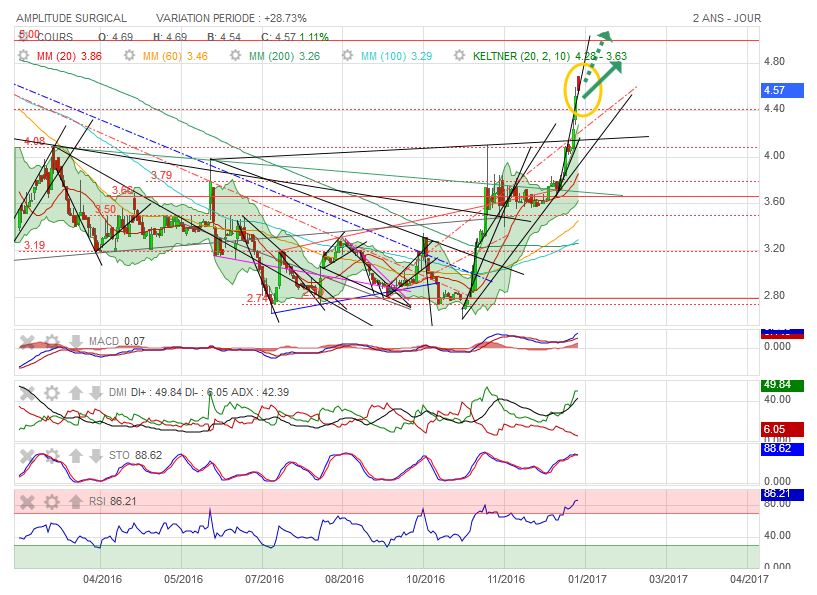This screenshot has height=595, width=817.
Task: Click the KELTNER (20, 2, 10) label
Action: (550, 56)
